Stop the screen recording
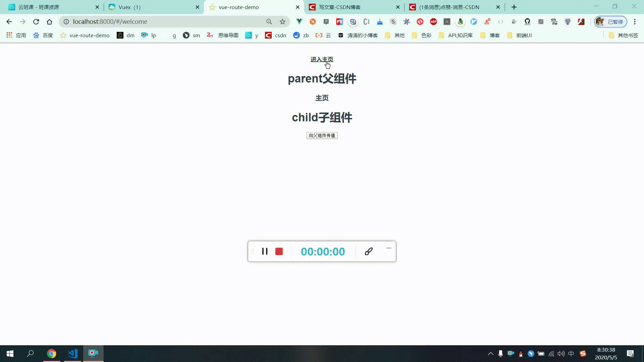The width and height of the screenshot is (644, 362). point(279,251)
